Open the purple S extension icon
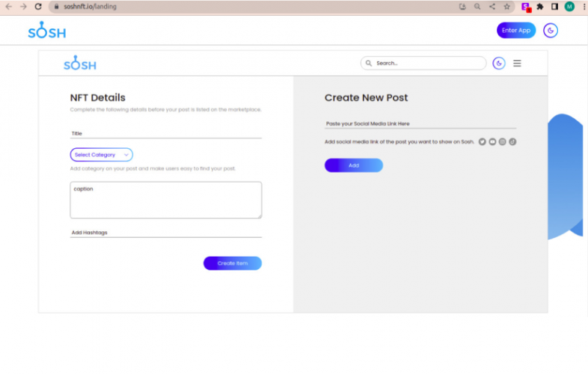Screen dimensions: 588x374 [526, 7]
